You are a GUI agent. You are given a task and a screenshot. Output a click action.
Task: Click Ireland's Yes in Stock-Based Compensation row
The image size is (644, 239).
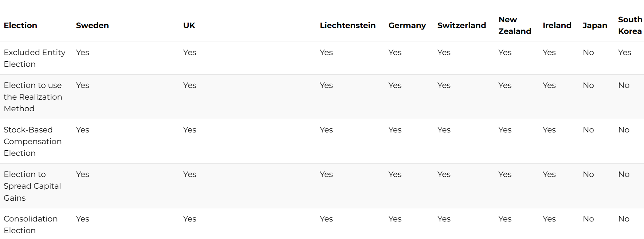(549, 130)
